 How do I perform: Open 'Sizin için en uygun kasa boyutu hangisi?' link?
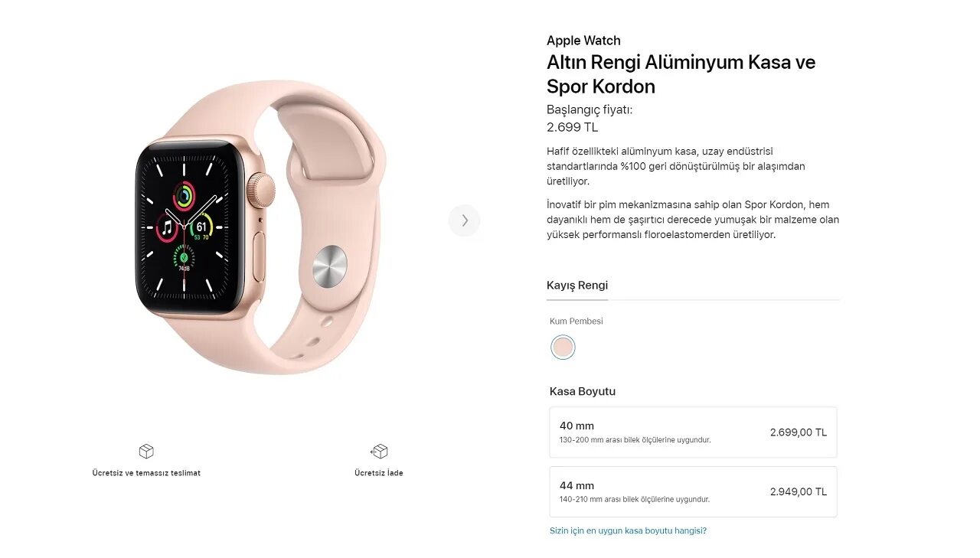[628, 530]
